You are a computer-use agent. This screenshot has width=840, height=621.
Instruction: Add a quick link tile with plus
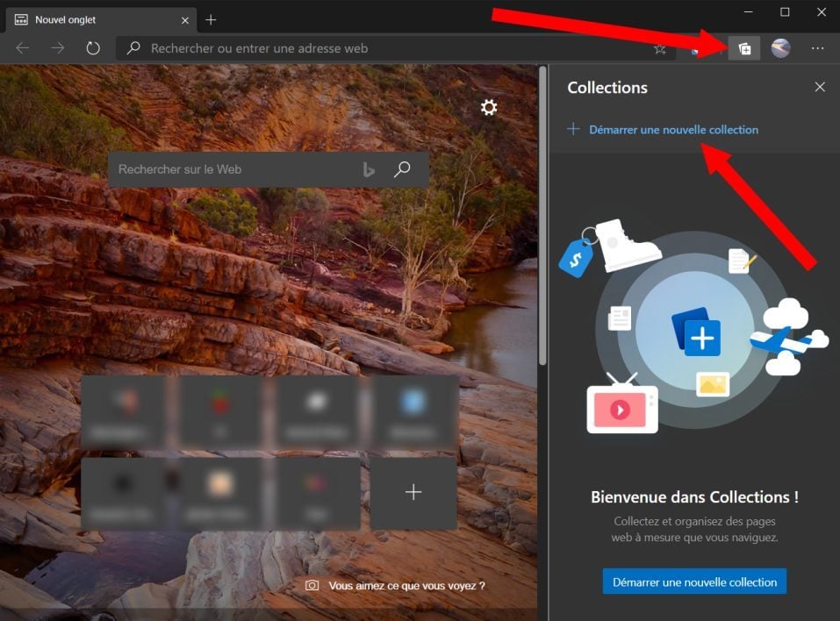[x=413, y=492]
